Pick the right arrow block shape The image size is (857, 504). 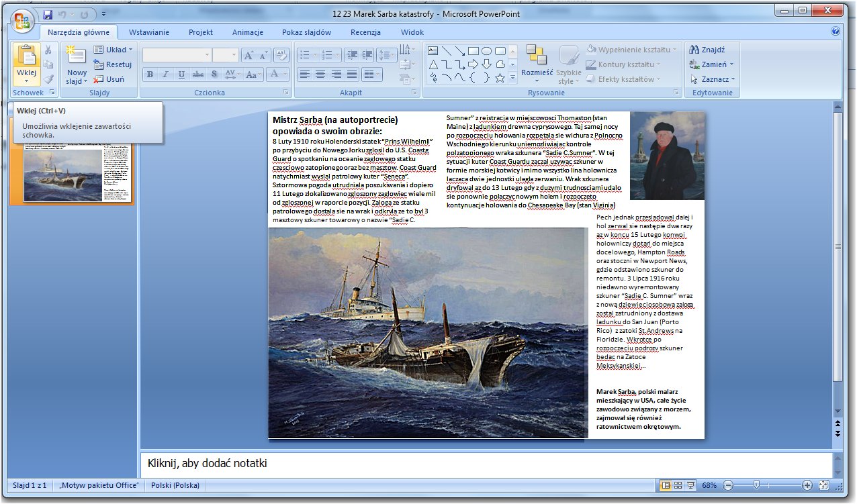pos(473,64)
